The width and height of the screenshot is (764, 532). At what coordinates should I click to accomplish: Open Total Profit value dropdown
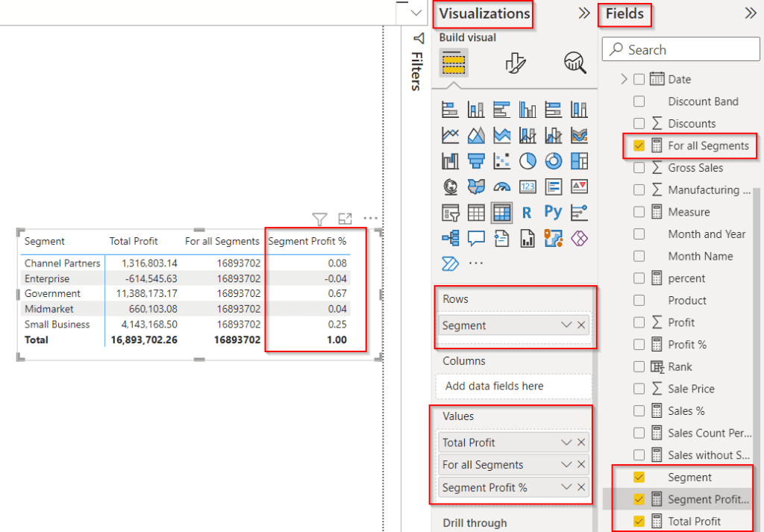566,442
